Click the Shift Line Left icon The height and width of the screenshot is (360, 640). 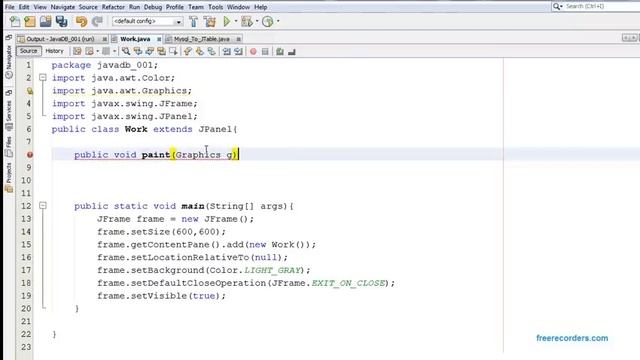pos(227,51)
